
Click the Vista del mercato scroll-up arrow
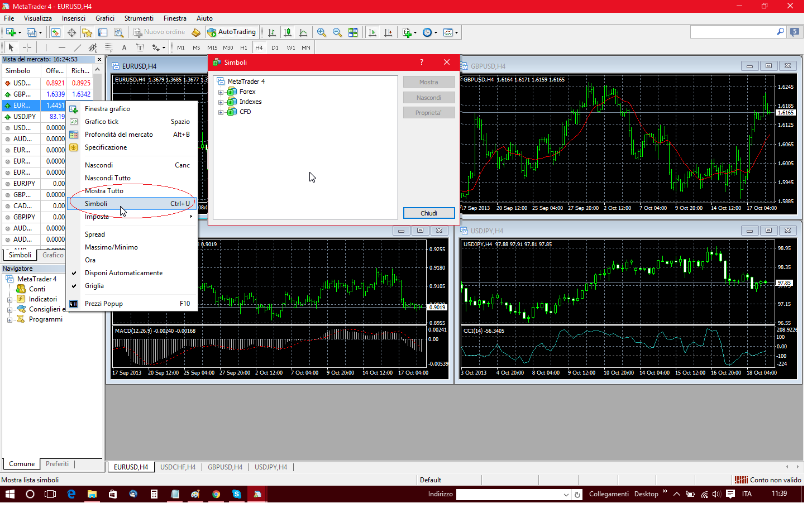click(98, 70)
